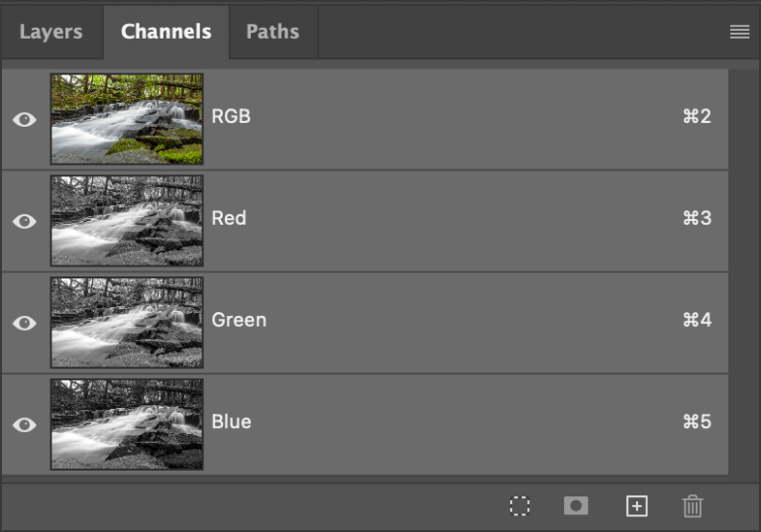Create new channel with plus icon
761x532 pixels.
[x=637, y=506]
